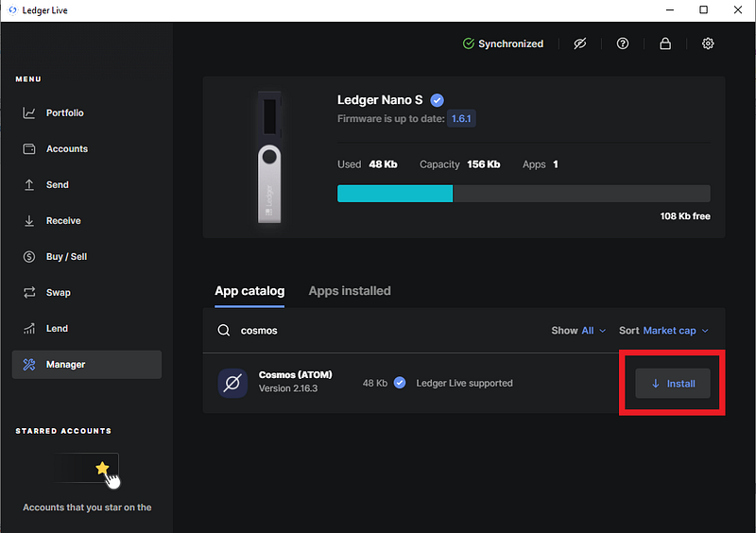This screenshot has height=533, width=756.
Task: Click the green synchronized checkmark icon
Action: [468, 43]
